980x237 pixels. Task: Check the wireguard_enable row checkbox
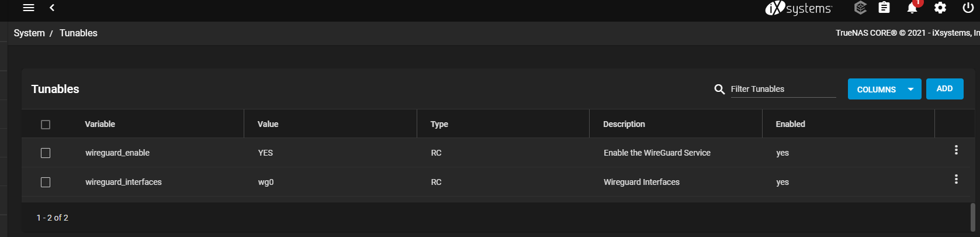[46, 153]
